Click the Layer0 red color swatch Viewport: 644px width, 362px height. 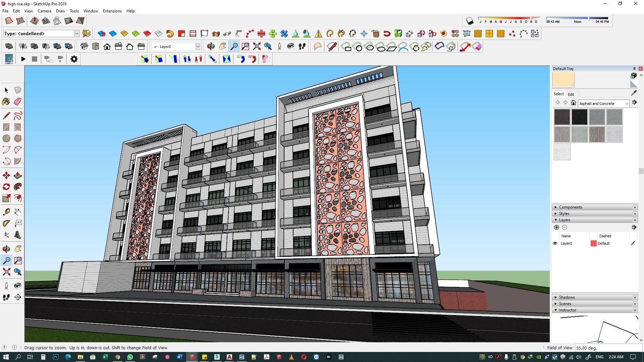point(593,243)
